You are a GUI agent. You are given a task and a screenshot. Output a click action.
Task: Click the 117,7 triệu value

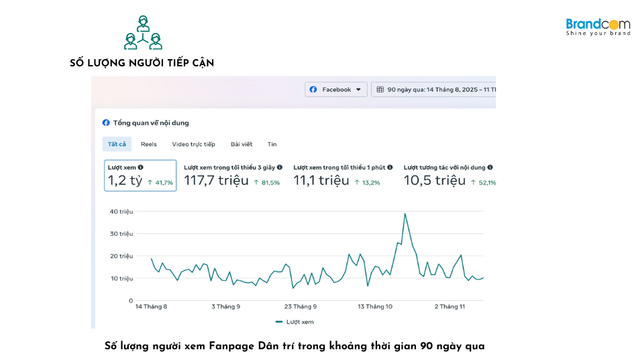point(216,180)
